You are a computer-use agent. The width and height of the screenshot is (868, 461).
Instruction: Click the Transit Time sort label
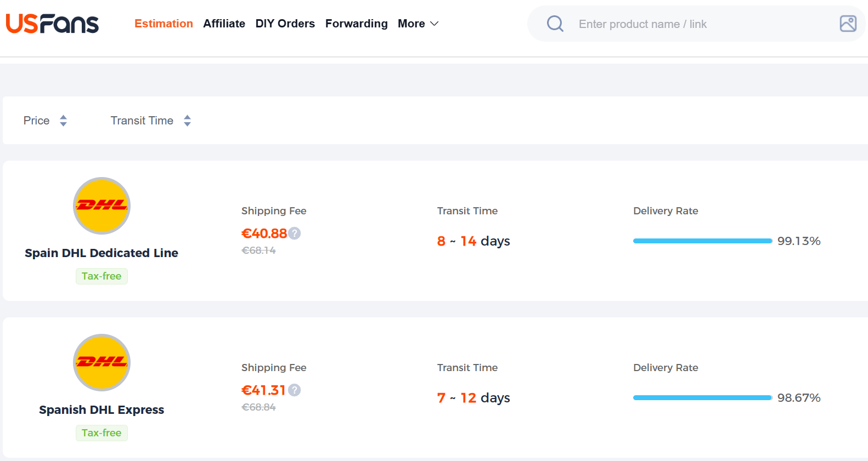coord(142,121)
